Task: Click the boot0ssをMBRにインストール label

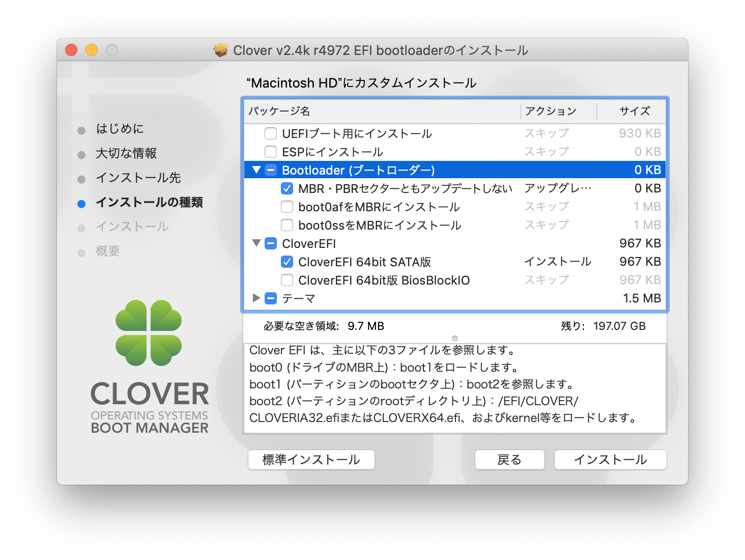Action: click(x=380, y=226)
